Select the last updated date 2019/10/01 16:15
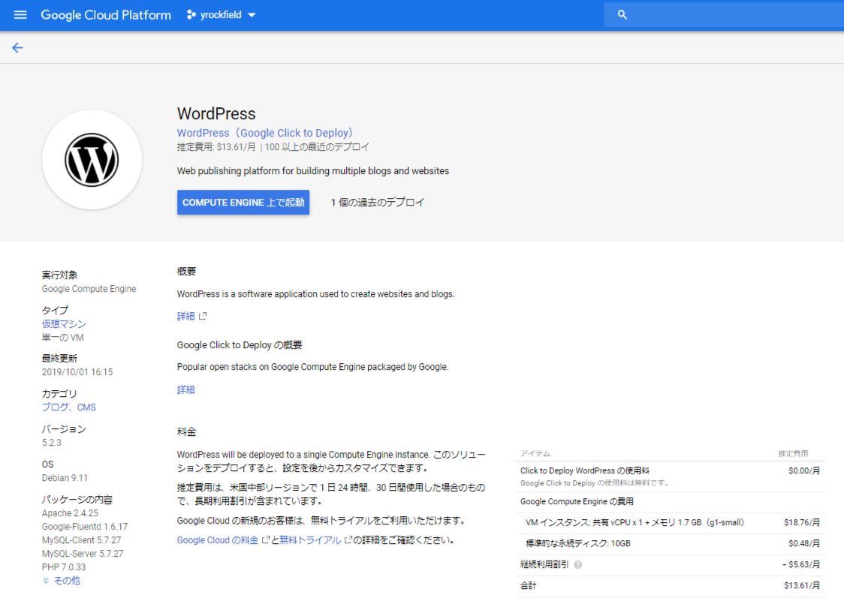 click(77, 372)
